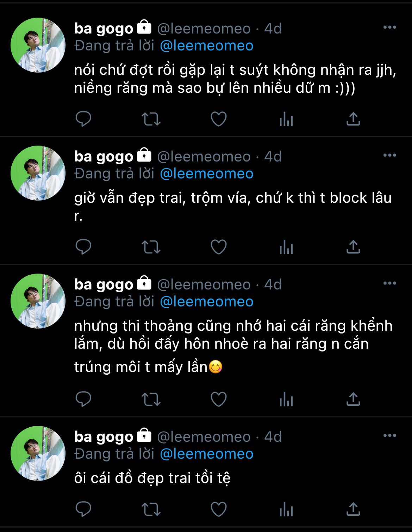
Task: Open @leemeomeo mention link in first tweet
Action: pos(207,46)
